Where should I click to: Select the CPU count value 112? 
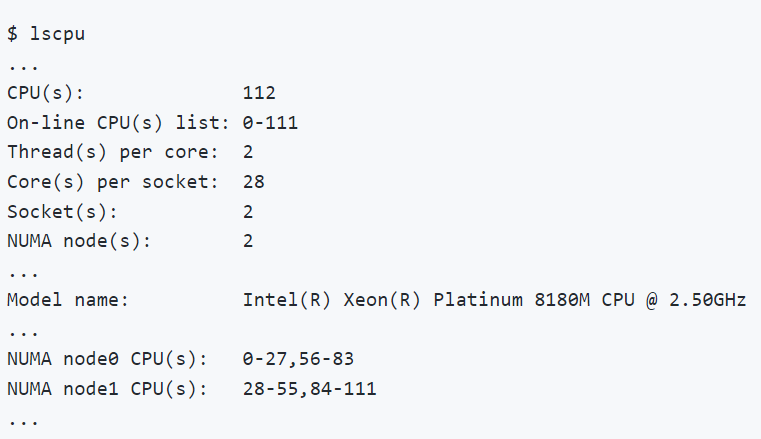click(259, 93)
